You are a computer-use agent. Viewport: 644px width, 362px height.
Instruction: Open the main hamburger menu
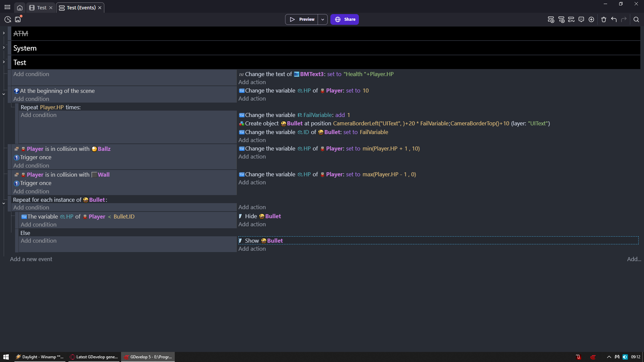[x=7, y=7]
